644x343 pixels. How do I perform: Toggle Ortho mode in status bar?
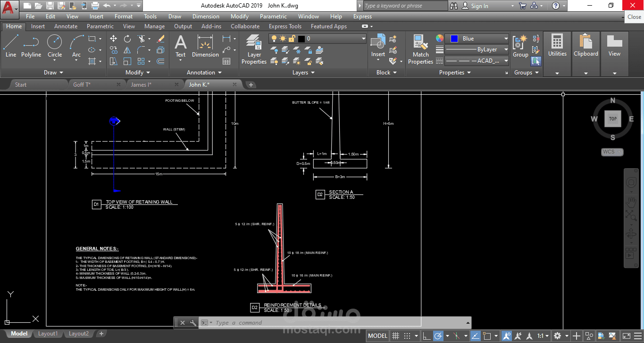426,336
